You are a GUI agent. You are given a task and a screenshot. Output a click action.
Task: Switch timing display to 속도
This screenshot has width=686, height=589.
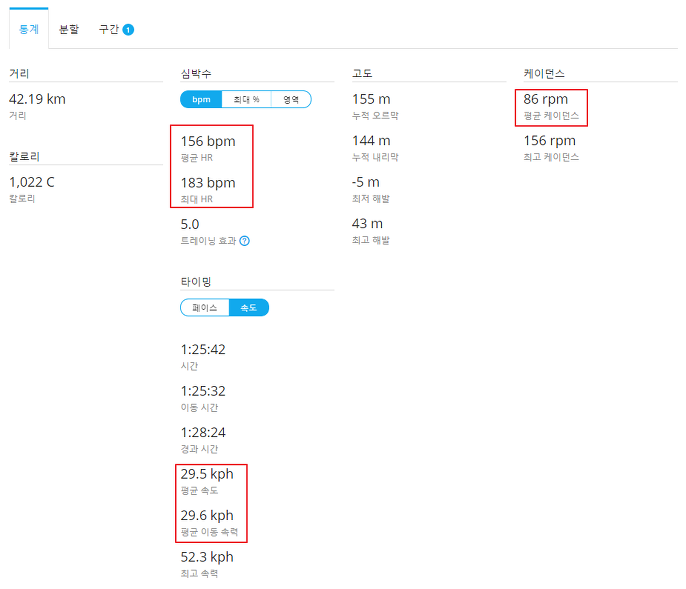pyautogui.click(x=248, y=308)
